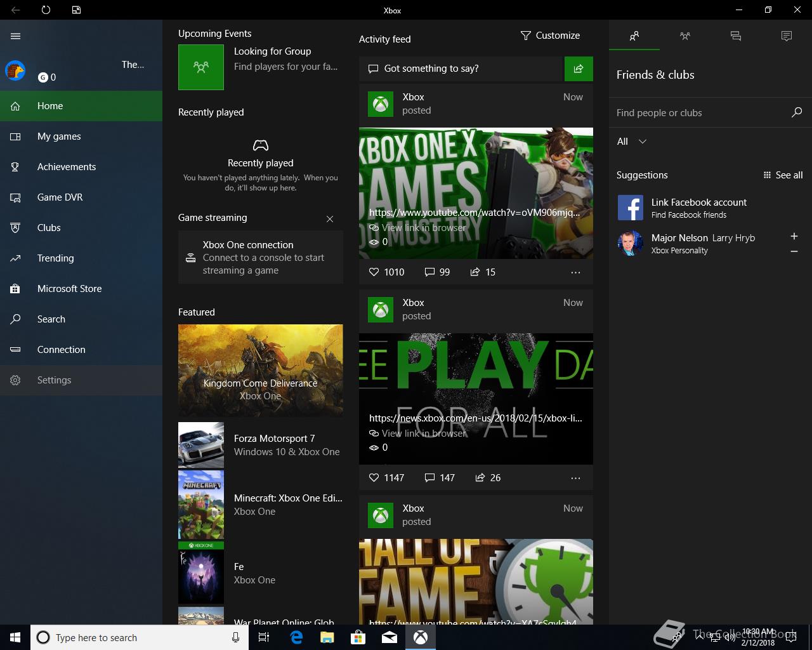Open Forza Motorsport 7 thumbnail

201,445
